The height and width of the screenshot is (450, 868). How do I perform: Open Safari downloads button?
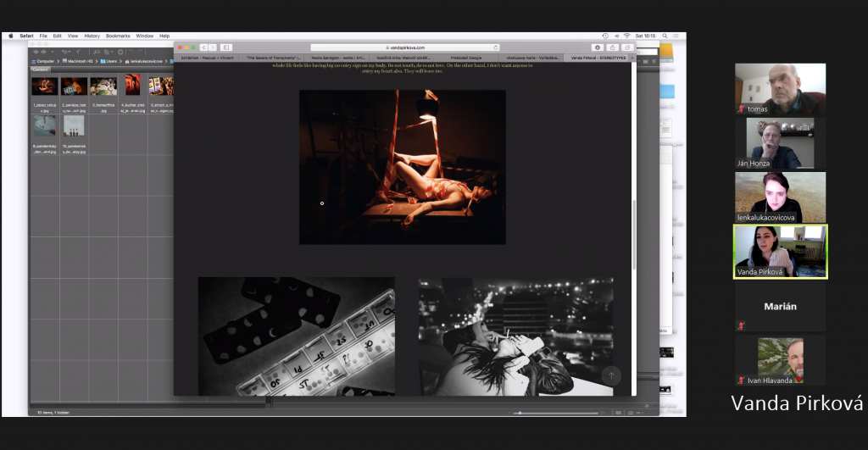point(598,47)
